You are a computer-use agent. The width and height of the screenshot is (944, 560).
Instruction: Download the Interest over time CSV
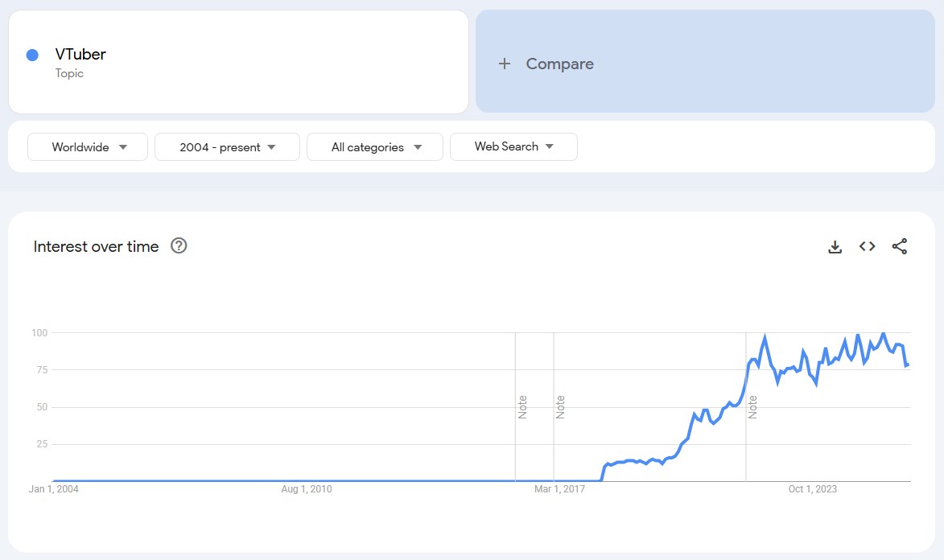tap(835, 247)
